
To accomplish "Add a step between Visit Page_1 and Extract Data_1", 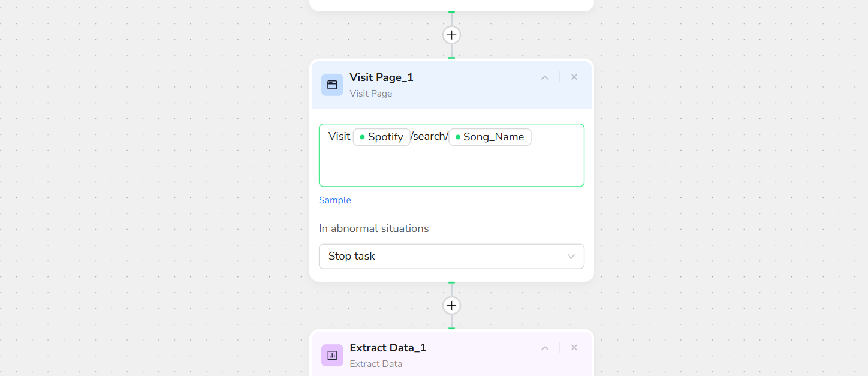I will click(x=451, y=305).
